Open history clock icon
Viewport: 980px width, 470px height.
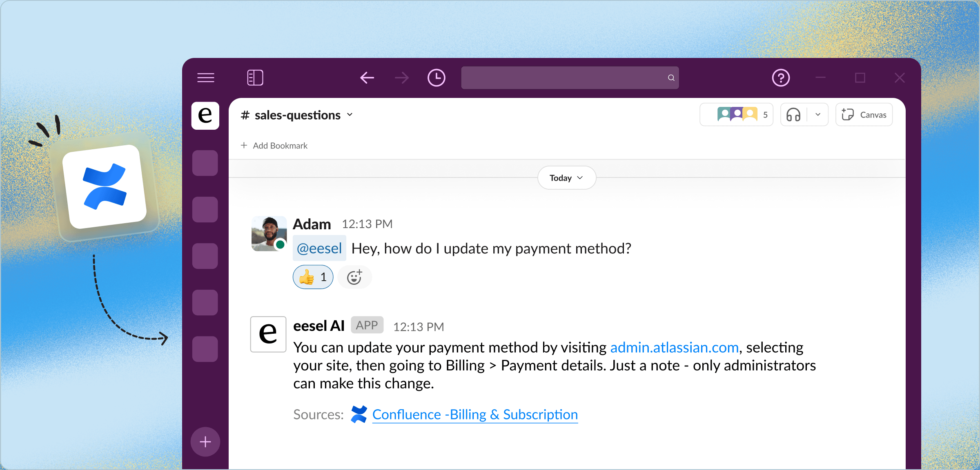pos(436,78)
